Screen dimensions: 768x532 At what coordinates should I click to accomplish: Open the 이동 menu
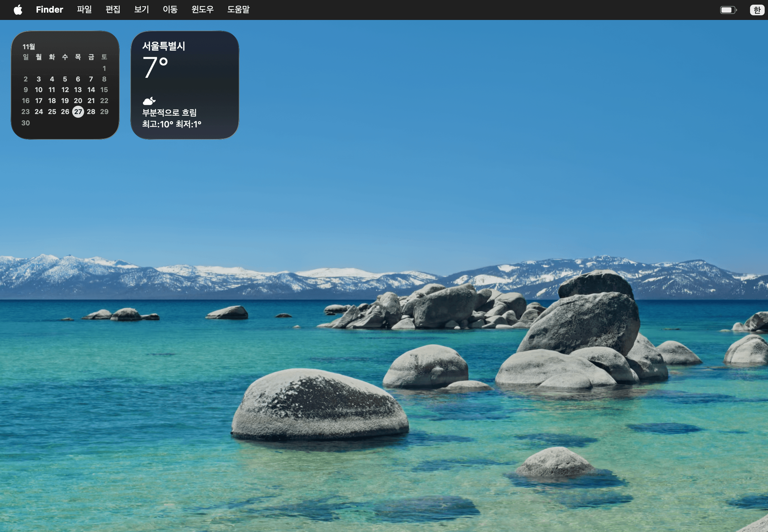point(170,9)
